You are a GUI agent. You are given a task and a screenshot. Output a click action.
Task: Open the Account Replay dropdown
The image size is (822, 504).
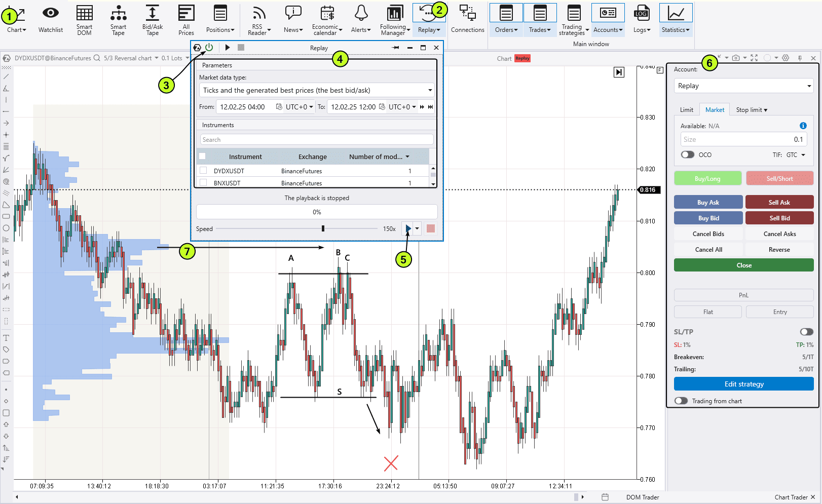tap(743, 86)
